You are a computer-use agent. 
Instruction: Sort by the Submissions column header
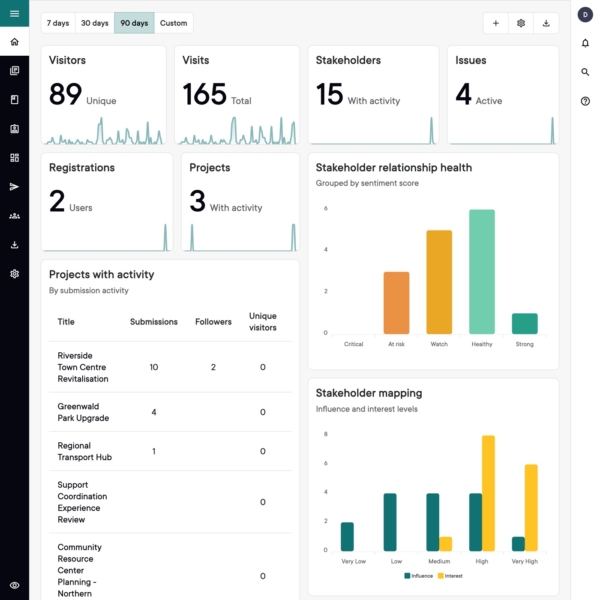[x=154, y=322]
